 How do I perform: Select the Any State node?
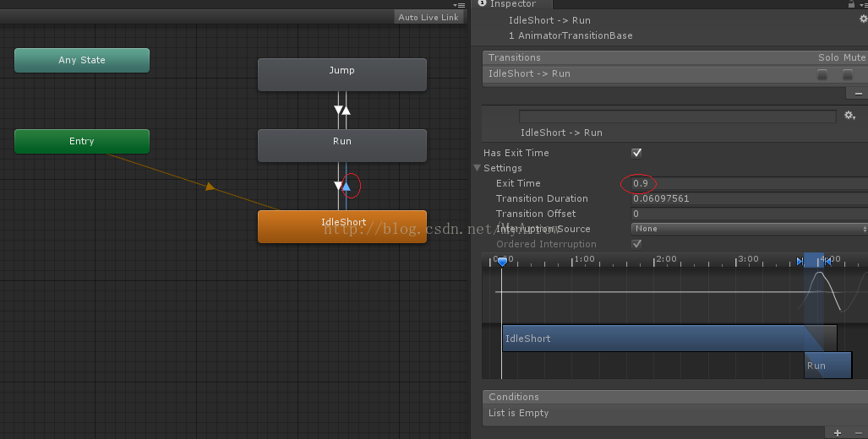click(82, 60)
